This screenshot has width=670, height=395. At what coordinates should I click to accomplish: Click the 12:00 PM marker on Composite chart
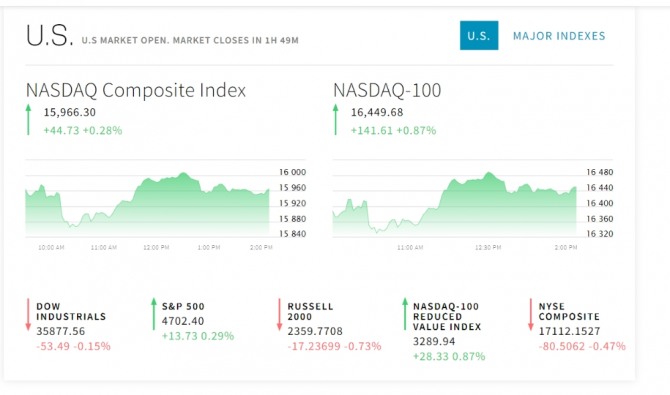[x=156, y=248]
